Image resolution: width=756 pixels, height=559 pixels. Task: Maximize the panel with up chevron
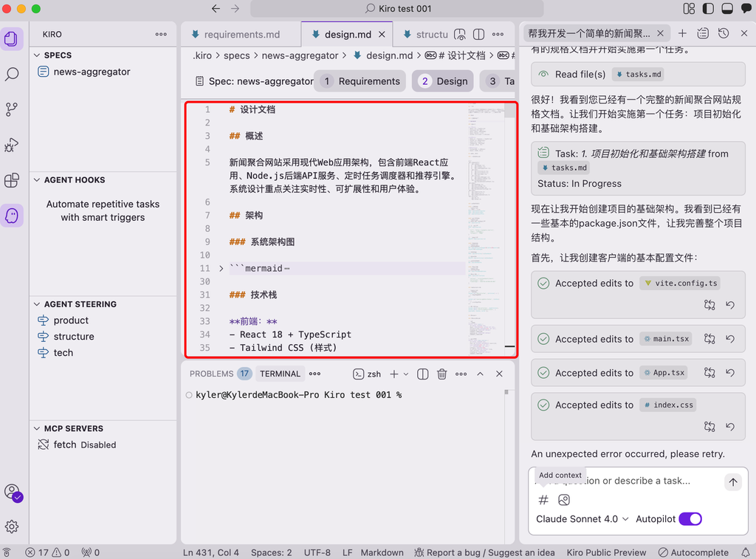pyautogui.click(x=480, y=374)
